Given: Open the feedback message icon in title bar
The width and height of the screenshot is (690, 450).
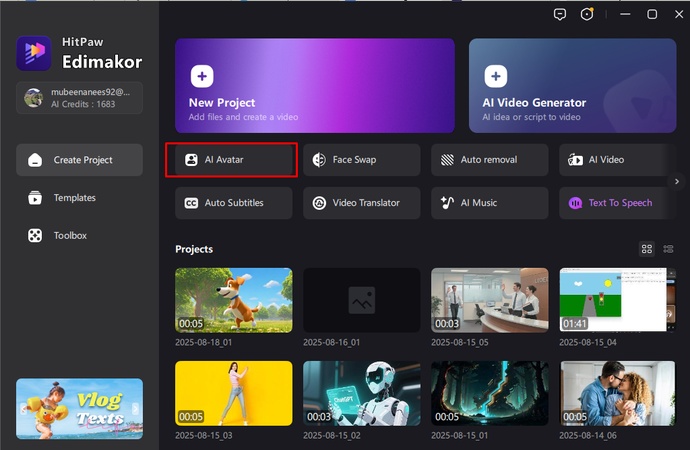Looking at the screenshot, I should (x=560, y=15).
